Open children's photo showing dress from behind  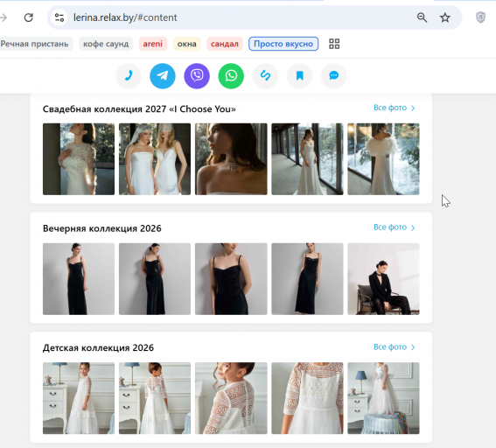pos(155,398)
